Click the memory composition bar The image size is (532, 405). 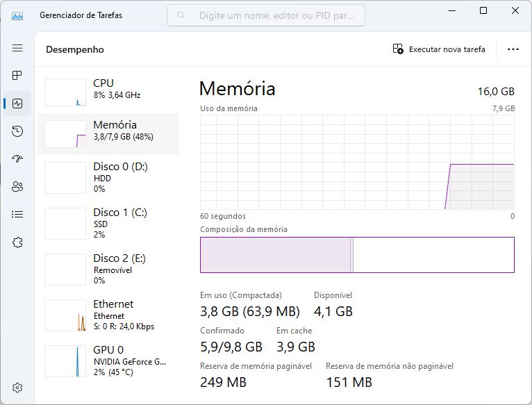point(357,255)
